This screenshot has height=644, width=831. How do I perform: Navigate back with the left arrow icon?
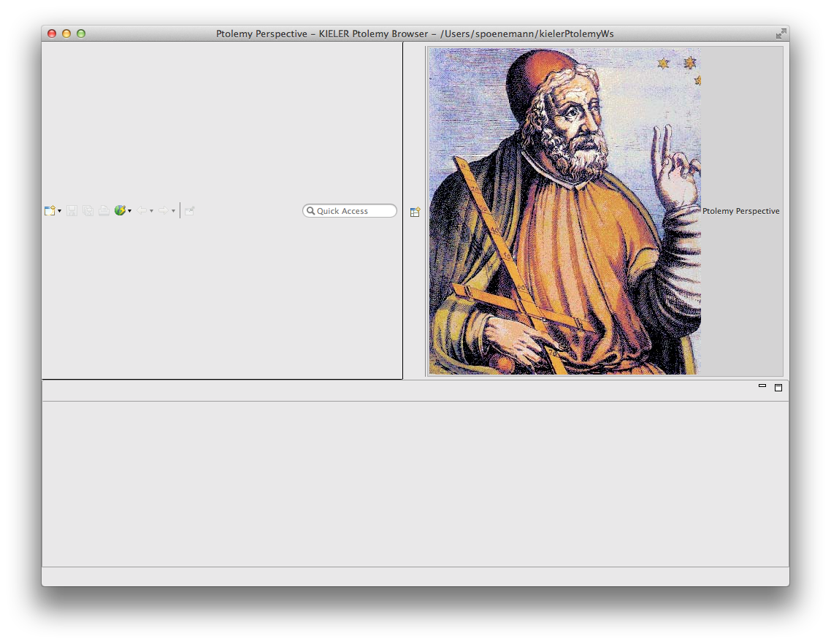coord(142,210)
